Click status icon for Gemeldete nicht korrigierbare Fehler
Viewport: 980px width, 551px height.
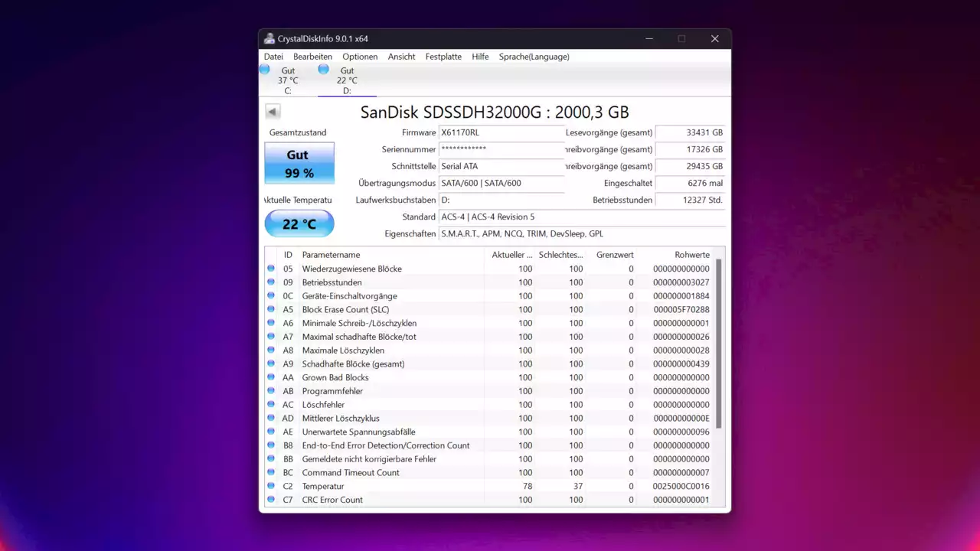pos(271,459)
